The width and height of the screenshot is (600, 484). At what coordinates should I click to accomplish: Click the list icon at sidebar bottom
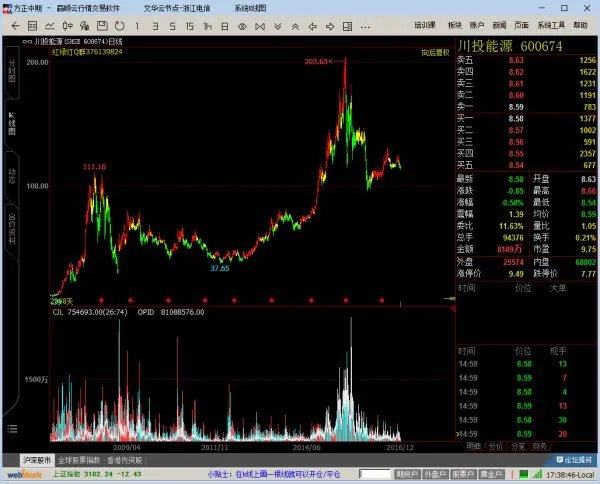(12, 429)
